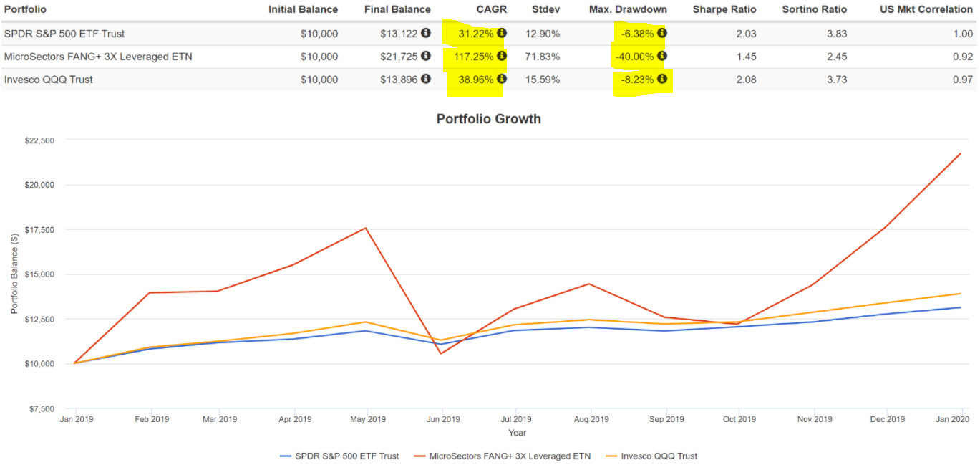Click the 2.03 Sharpe Ratio value

[746, 34]
